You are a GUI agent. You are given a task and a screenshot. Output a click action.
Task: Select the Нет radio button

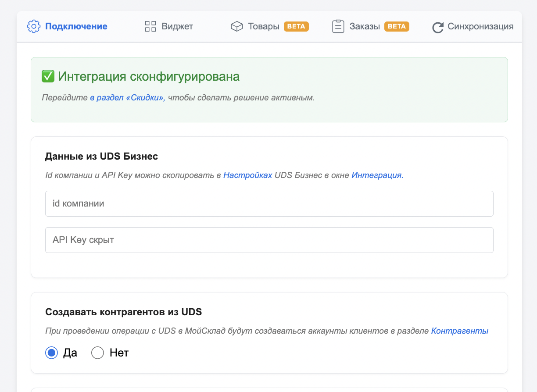coord(97,353)
